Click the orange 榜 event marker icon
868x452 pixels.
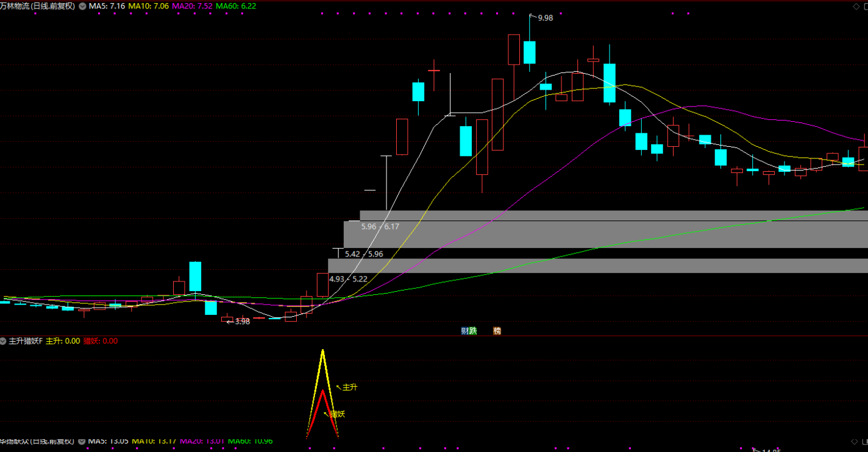497,331
